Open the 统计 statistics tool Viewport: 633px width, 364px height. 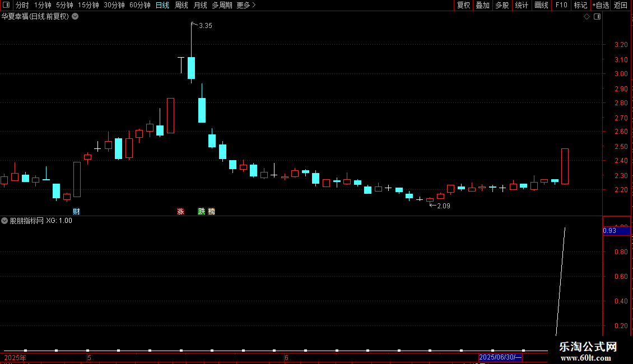(x=521, y=5)
